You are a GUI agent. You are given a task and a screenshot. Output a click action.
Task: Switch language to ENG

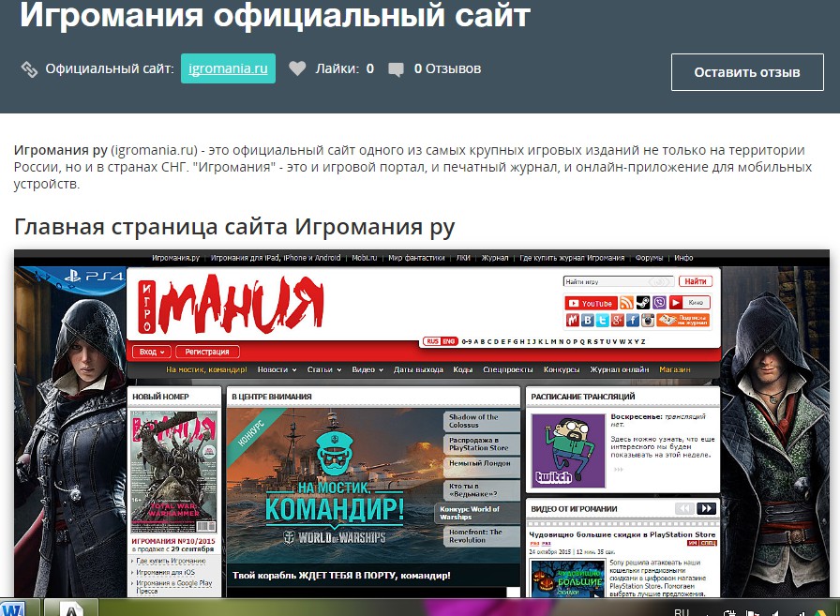click(448, 341)
